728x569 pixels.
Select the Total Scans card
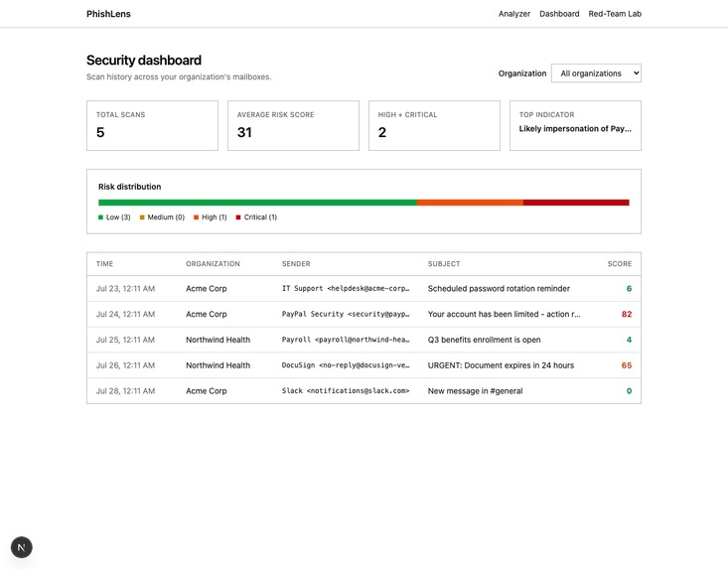coord(152,126)
